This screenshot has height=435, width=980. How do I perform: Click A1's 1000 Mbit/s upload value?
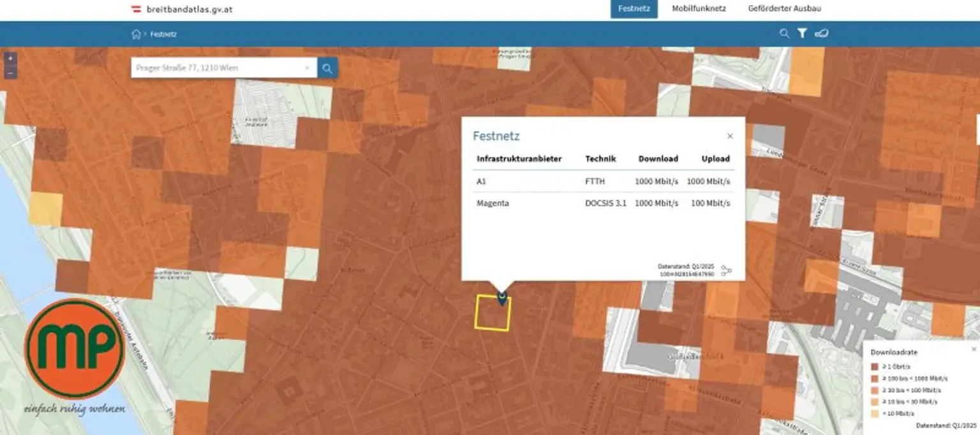tap(708, 181)
